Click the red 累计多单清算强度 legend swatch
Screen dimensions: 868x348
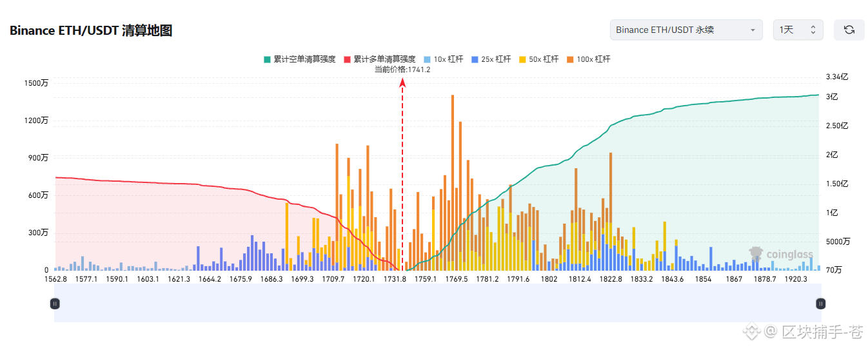347,59
